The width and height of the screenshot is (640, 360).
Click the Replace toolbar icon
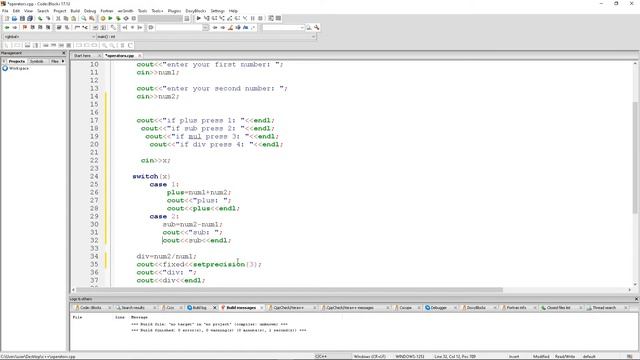point(92,18)
